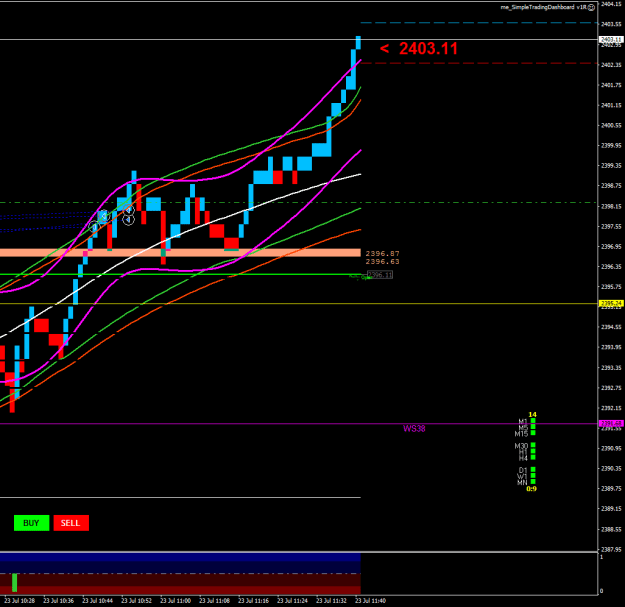Click the 2398.15 price scale value
This screenshot has width=625, height=607.
[611, 206]
